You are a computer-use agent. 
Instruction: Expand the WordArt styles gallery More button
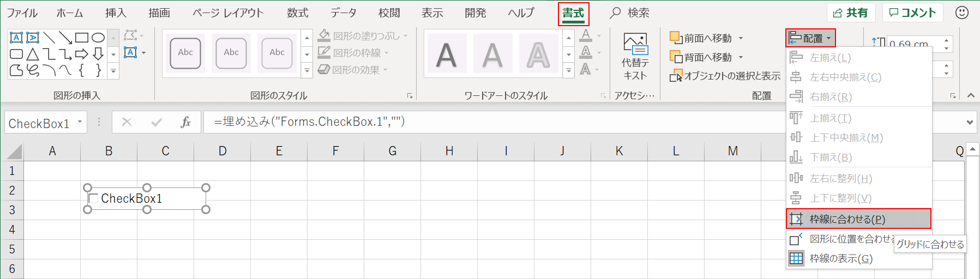(x=569, y=71)
